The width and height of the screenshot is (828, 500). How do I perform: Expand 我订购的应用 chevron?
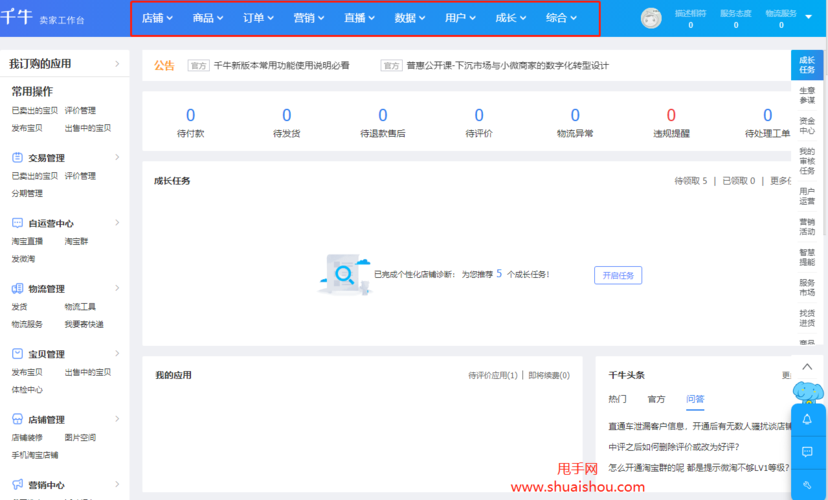click(x=117, y=64)
